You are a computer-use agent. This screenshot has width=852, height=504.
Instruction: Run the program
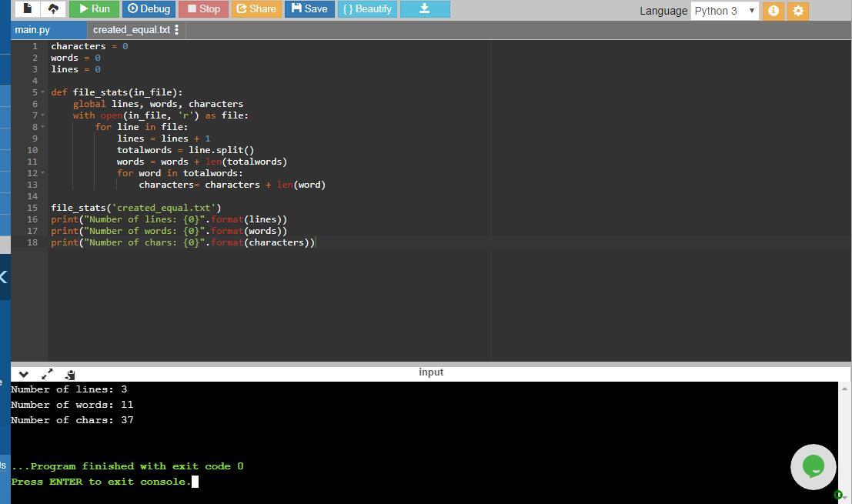pyautogui.click(x=92, y=9)
